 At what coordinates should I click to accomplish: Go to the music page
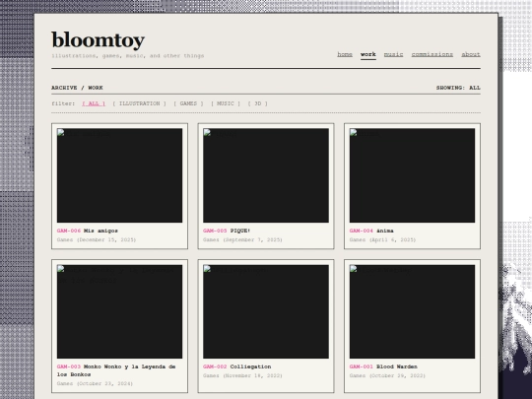click(393, 54)
